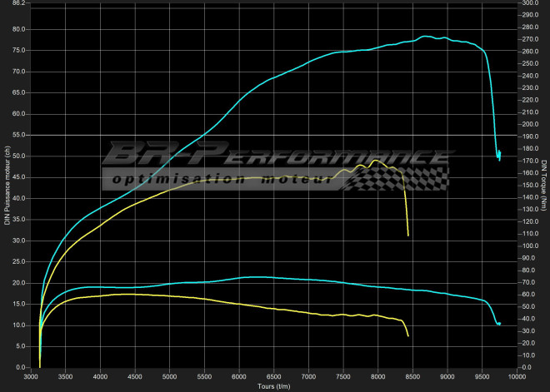
Task: Click the BR-Performance watermark logo
Action: click(275, 156)
